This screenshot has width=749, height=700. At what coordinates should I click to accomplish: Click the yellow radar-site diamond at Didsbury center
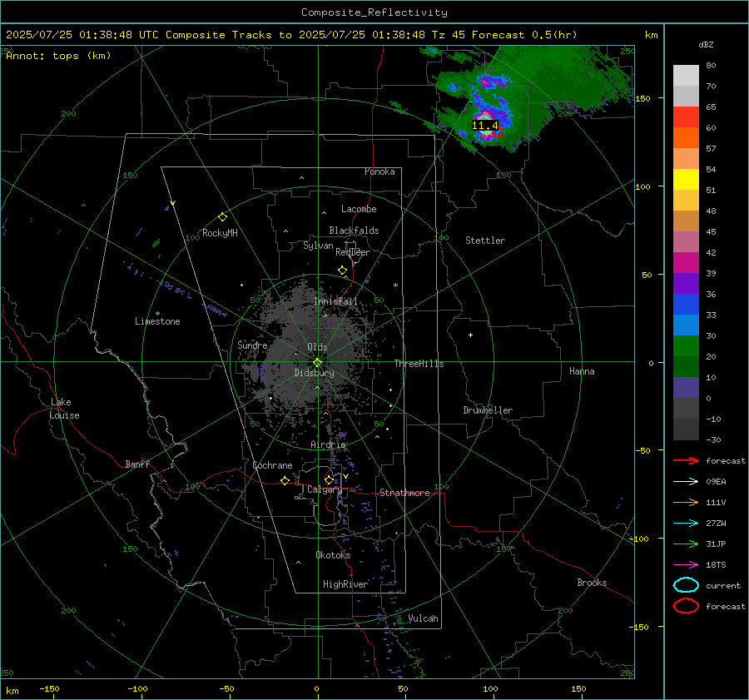click(x=317, y=363)
